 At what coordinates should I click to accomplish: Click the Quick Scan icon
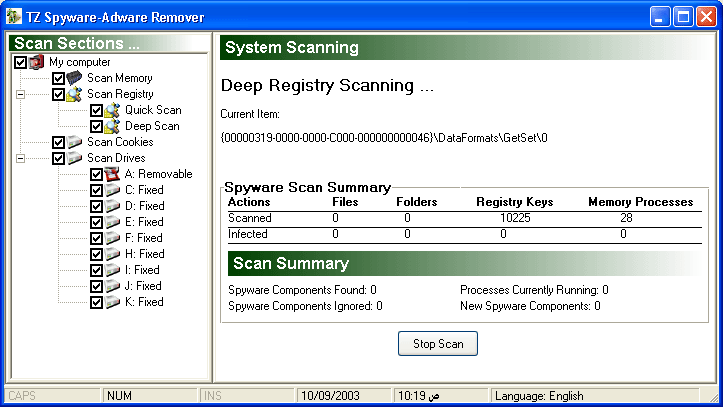point(112,110)
